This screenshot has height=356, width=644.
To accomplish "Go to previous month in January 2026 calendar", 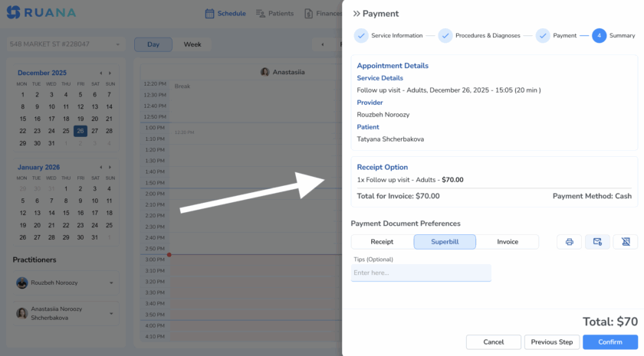I will (x=101, y=168).
